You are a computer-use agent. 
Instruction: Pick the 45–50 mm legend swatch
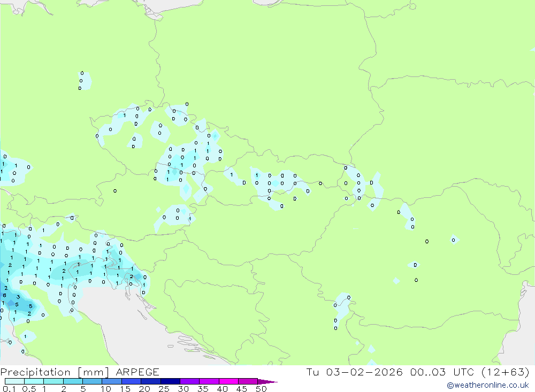click(x=248, y=381)
